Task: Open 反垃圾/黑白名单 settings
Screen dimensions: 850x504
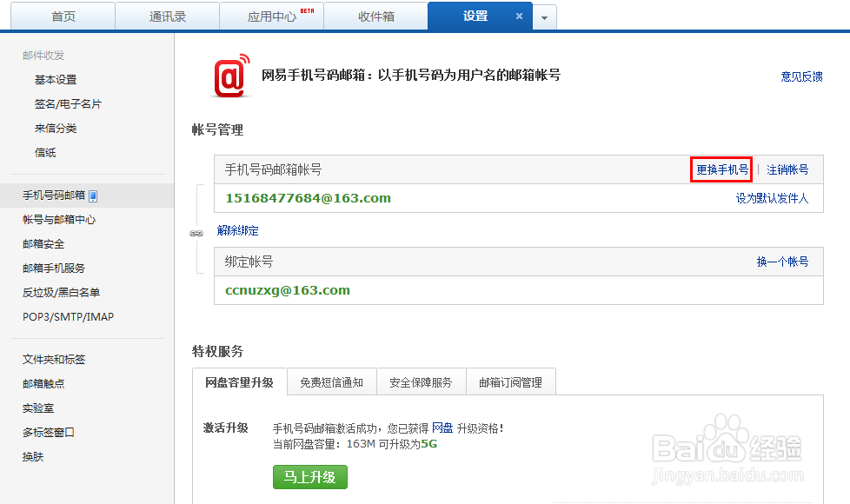Action: [x=61, y=293]
